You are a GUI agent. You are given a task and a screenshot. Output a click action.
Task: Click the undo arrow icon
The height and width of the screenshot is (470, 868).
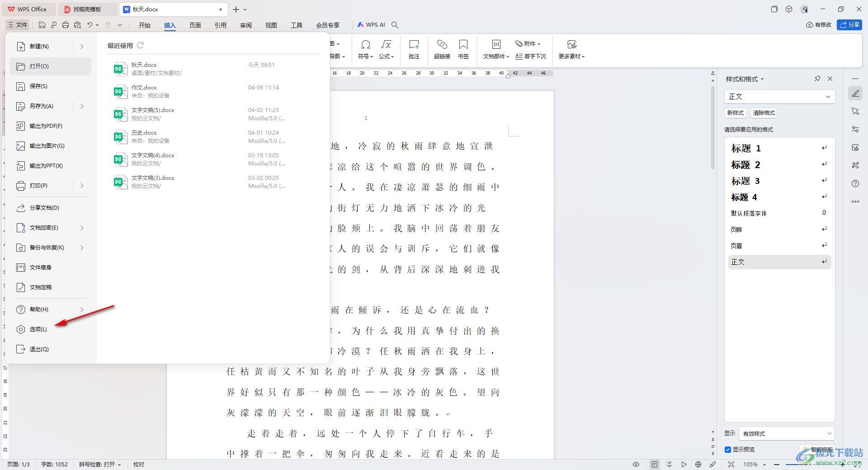(90, 25)
